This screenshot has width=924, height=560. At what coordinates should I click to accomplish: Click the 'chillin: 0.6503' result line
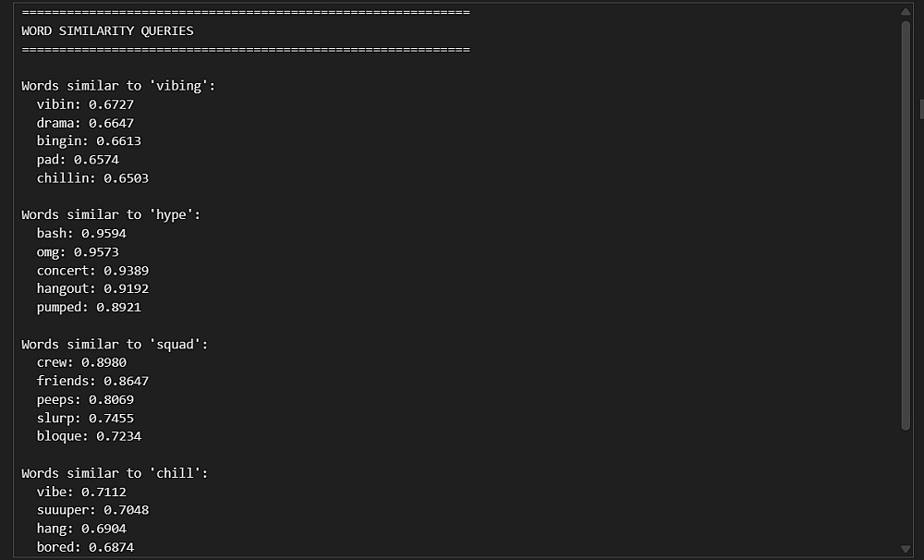92,178
